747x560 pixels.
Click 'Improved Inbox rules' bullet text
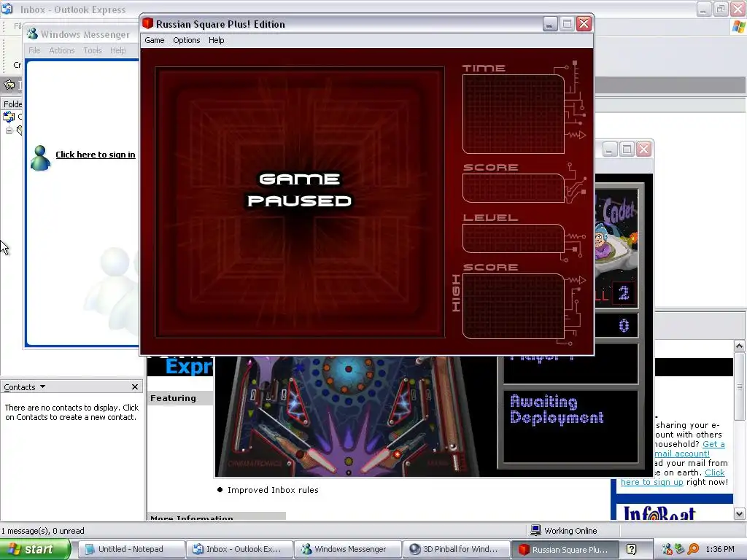(x=273, y=490)
